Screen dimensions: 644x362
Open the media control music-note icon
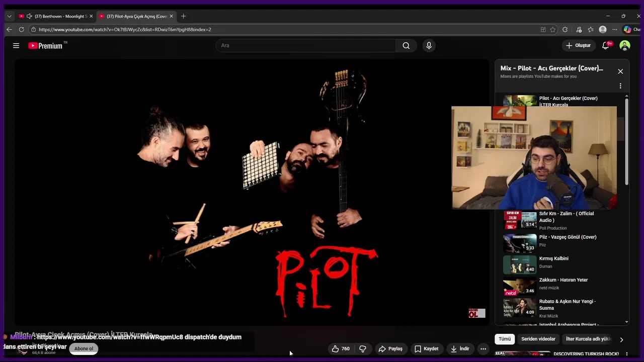pyautogui.click(x=579, y=30)
